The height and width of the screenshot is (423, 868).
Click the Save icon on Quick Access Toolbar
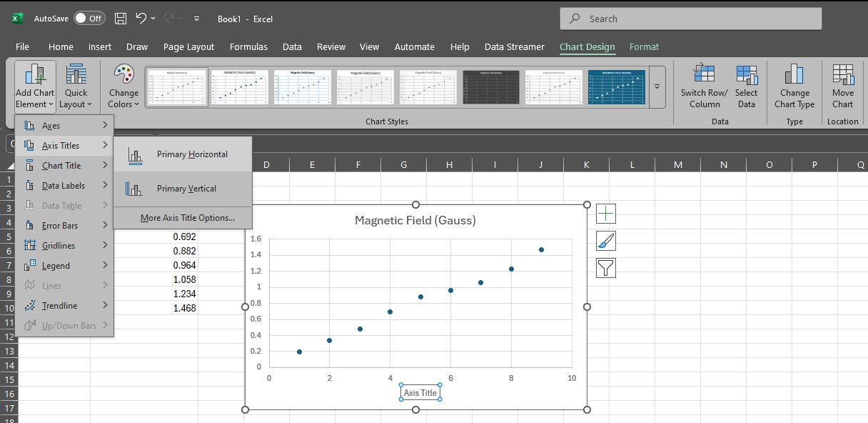click(x=121, y=19)
